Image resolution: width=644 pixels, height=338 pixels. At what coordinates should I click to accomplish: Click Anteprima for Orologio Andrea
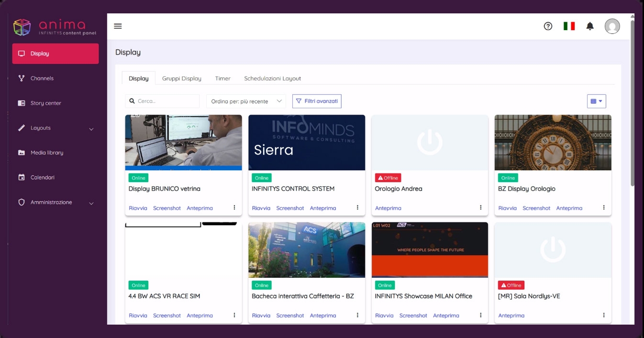pyautogui.click(x=388, y=208)
